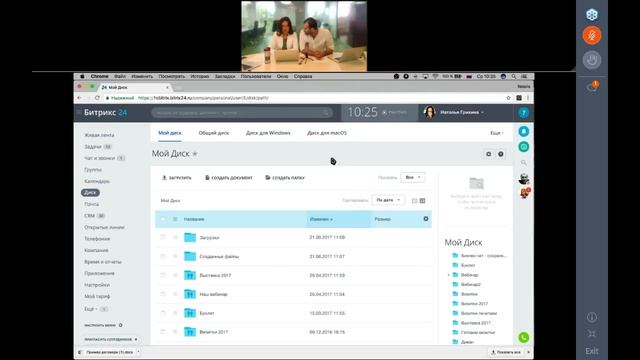The height and width of the screenshot is (360, 640).
Task: Click the green phone call button
Action: 524,338
